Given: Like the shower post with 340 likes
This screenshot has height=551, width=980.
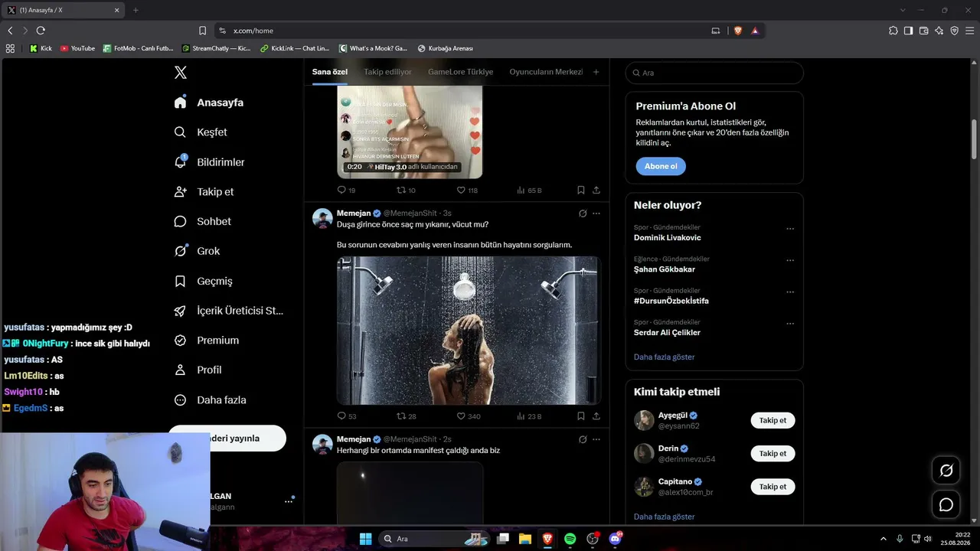Looking at the screenshot, I should 469,416.
